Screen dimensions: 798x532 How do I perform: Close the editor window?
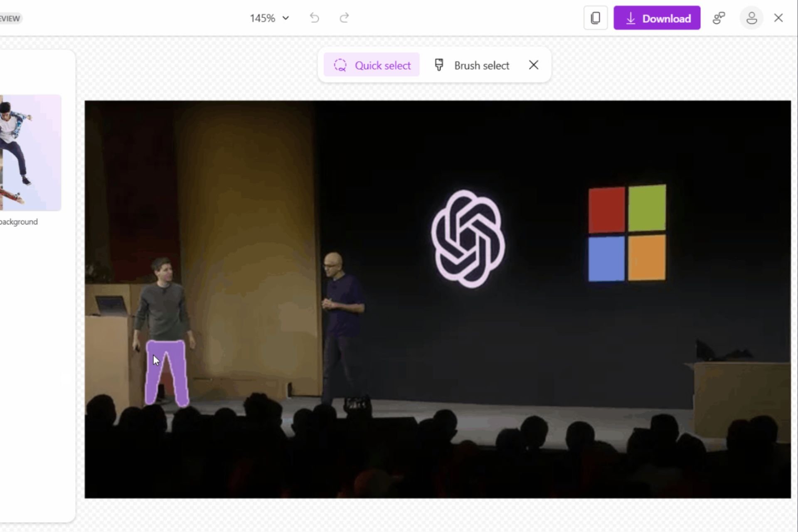(x=778, y=18)
